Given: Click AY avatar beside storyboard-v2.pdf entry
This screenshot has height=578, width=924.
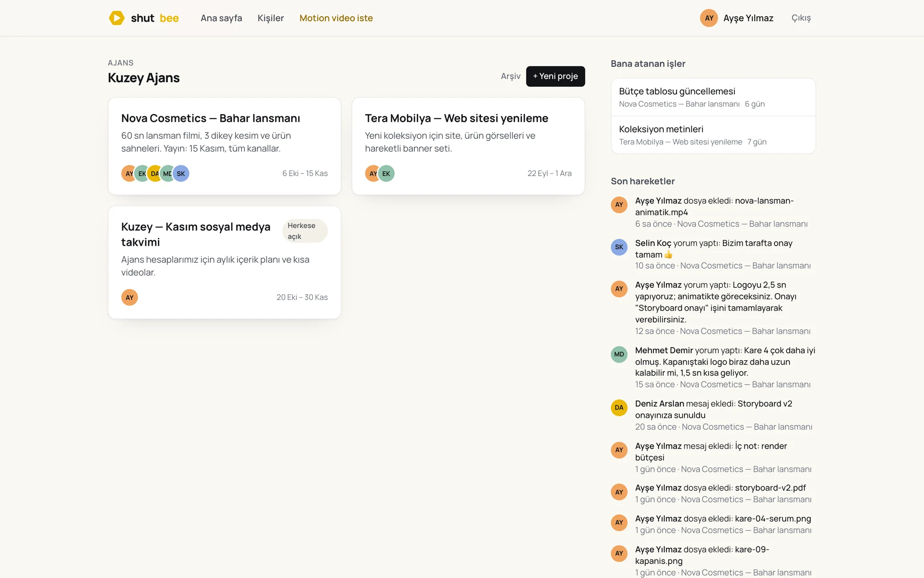Looking at the screenshot, I should tap(619, 492).
